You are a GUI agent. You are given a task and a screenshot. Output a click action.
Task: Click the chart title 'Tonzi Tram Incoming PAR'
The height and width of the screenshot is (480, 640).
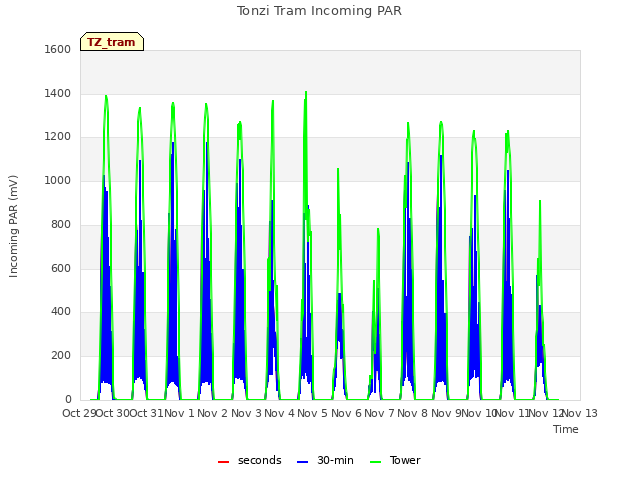319,11
